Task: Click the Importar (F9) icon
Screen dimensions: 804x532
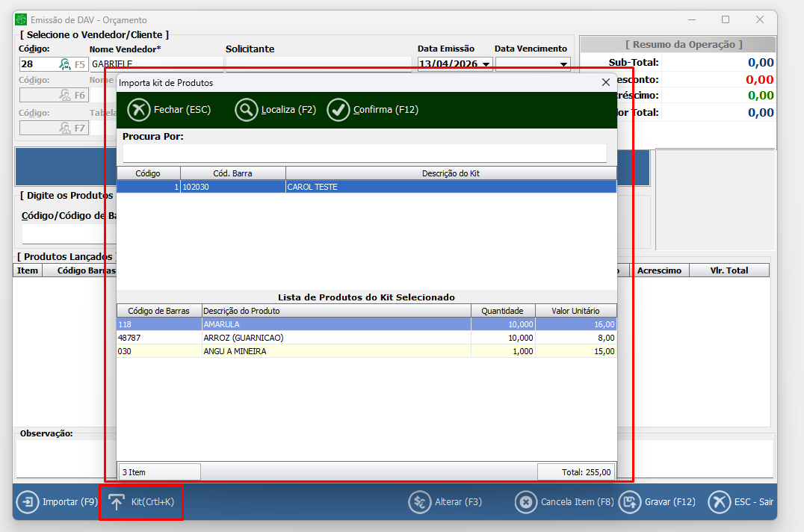Action: click(28, 502)
